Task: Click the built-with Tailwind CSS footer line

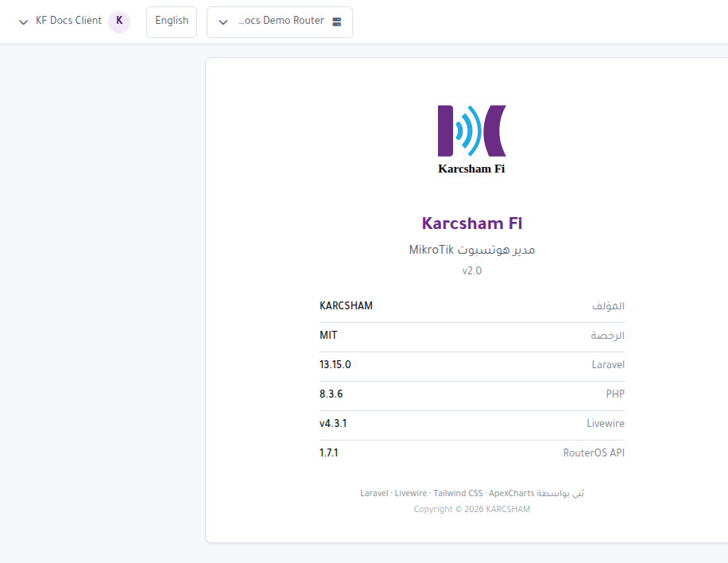Action: point(472,493)
